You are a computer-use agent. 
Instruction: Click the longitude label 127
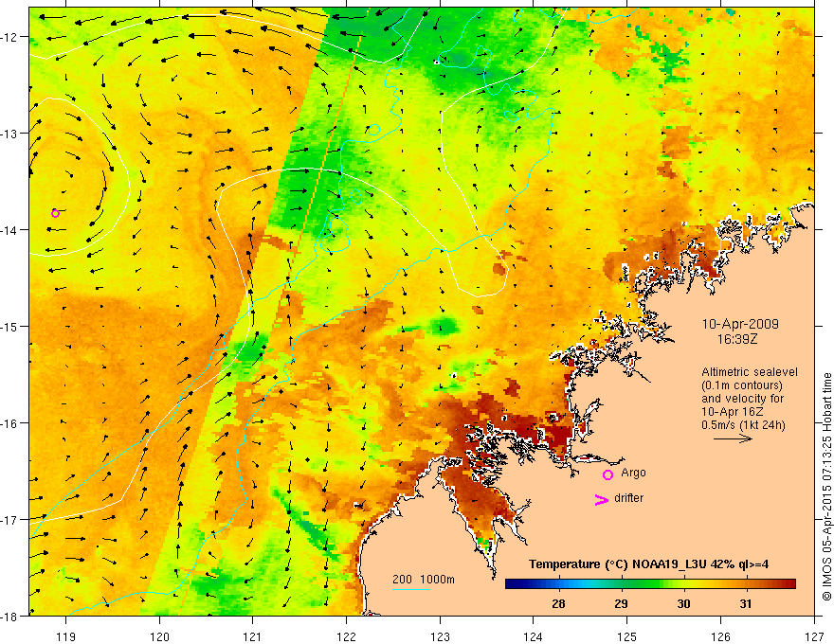pos(814,636)
